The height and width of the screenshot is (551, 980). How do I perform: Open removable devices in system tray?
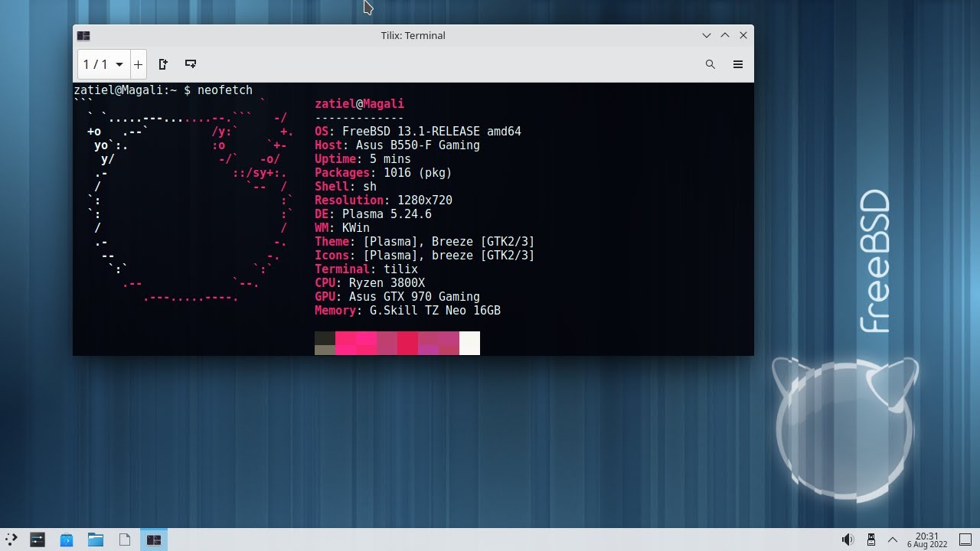pyautogui.click(x=871, y=540)
